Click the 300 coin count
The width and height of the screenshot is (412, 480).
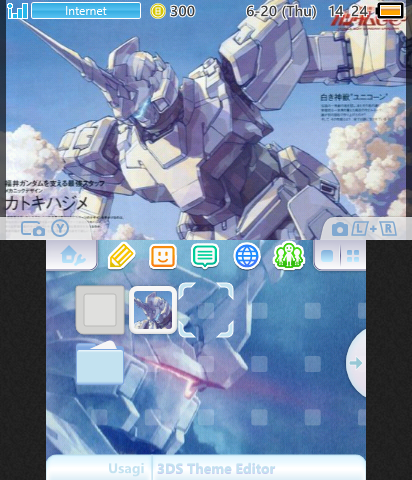[182, 11]
